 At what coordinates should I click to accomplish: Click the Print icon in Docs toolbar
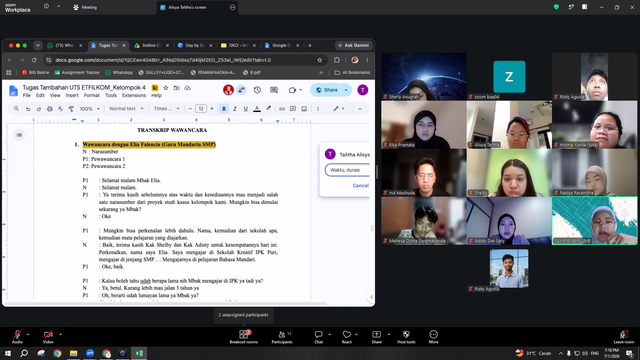[50, 109]
